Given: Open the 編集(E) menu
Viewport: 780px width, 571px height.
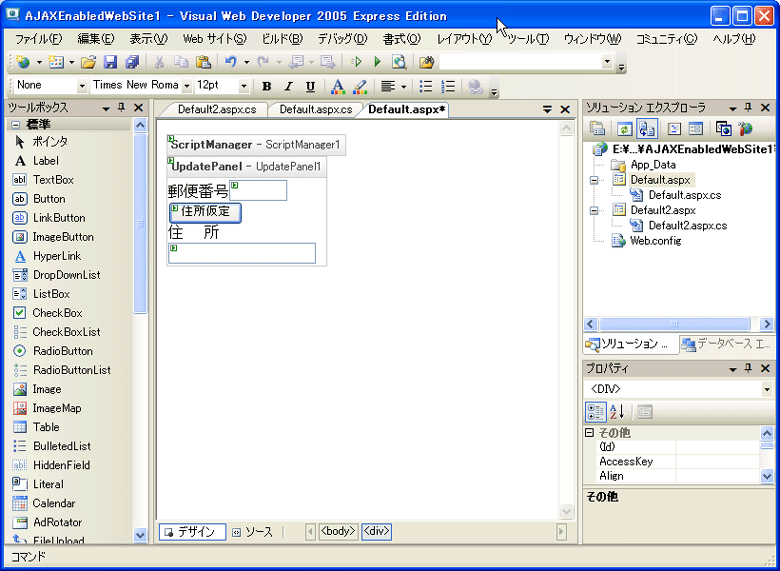Looking at the screenshot, I should coord(96,39).
